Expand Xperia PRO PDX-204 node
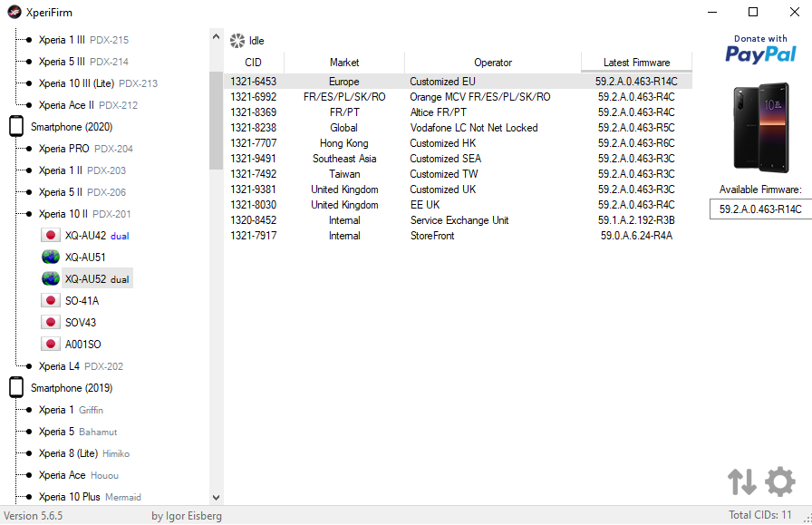This screenshot has height=525, width=812. click(x=85, y=149)
